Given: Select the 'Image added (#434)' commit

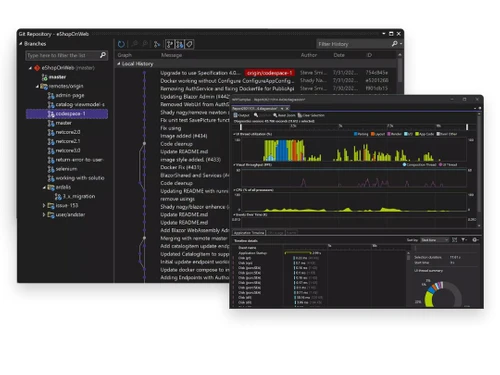Looking at the screenshot, I should point(184,136).
